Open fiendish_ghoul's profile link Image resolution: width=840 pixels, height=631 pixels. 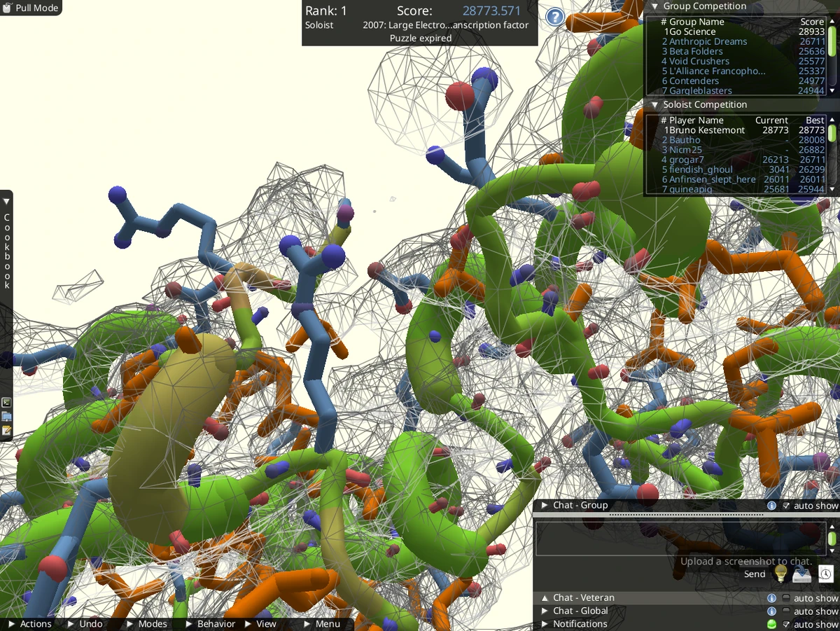[701, 169]
